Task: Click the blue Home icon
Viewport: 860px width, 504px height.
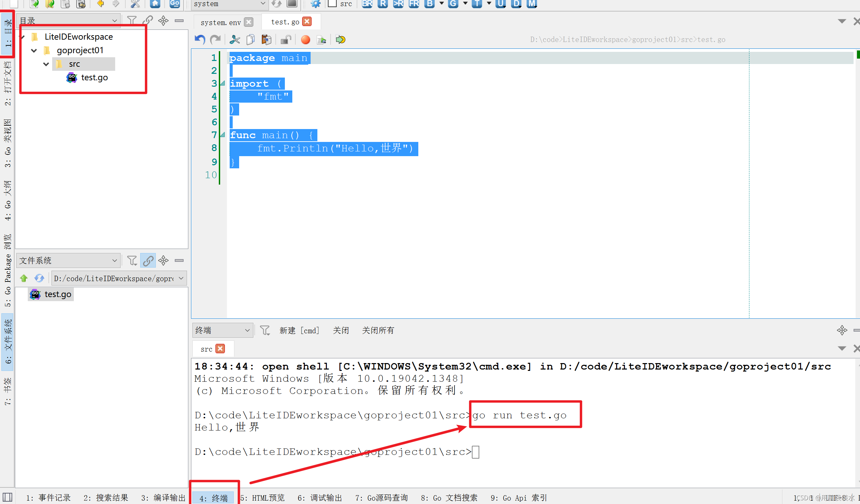Action: click(155, 4)
